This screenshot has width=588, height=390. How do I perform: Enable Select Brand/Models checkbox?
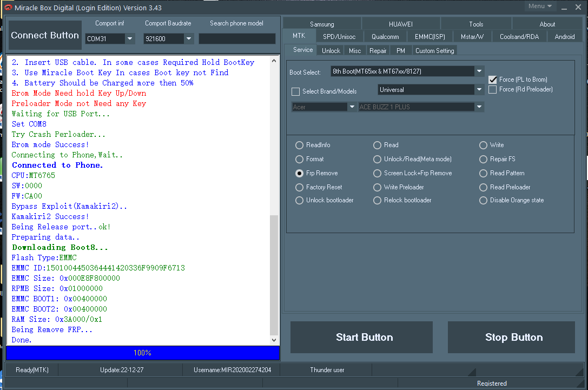tap(295, 91)
